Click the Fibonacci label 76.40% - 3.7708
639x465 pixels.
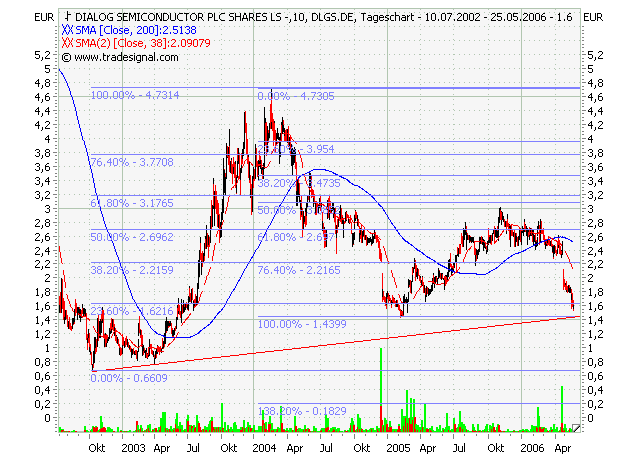pos(132,162)
